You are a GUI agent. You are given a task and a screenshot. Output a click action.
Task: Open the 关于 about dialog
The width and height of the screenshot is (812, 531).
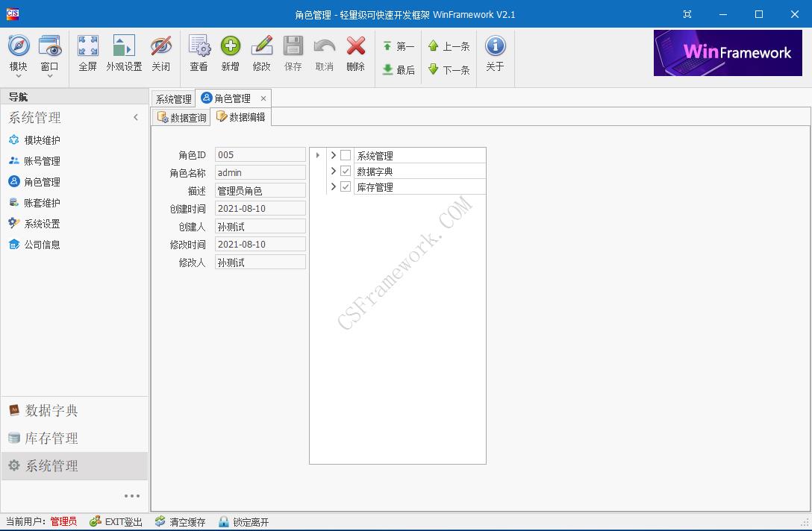tap(496, 54)
